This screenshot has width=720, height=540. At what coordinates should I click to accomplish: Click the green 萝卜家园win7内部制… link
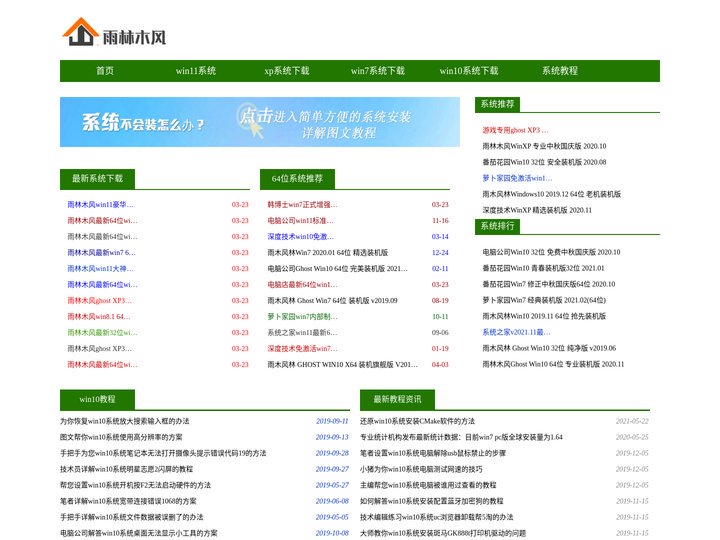coord(302,317)
